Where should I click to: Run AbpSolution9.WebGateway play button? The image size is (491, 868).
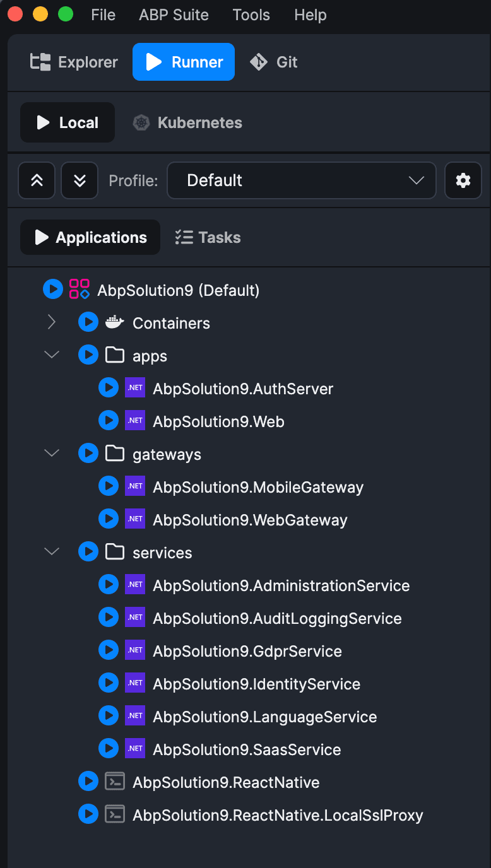click(109, 520)
